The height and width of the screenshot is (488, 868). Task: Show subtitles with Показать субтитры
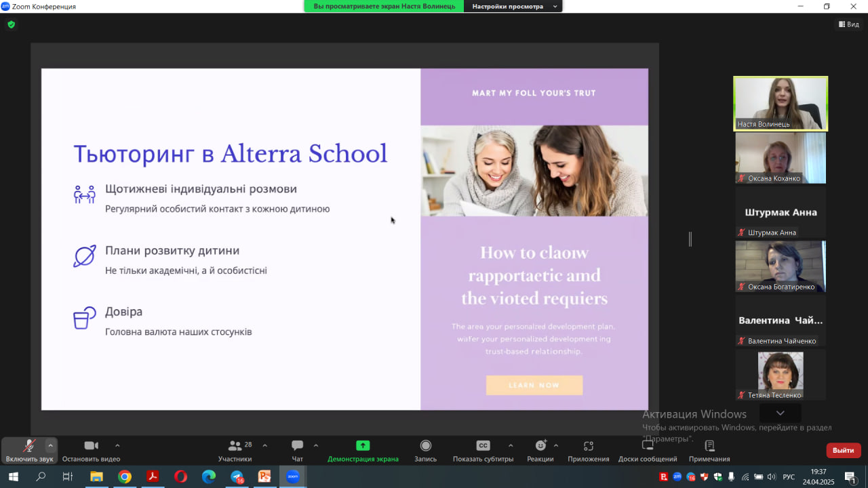pos(483,451)
